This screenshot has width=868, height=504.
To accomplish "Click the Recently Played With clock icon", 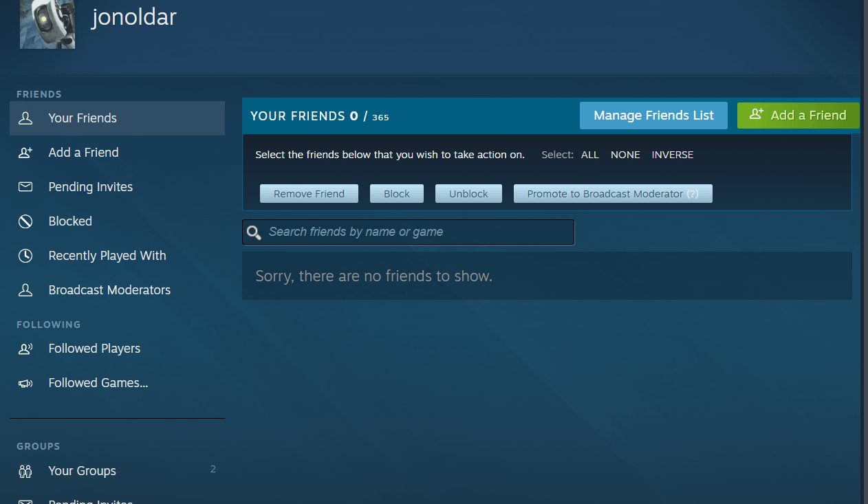I will pyautogui.click(x=25, y=256).
